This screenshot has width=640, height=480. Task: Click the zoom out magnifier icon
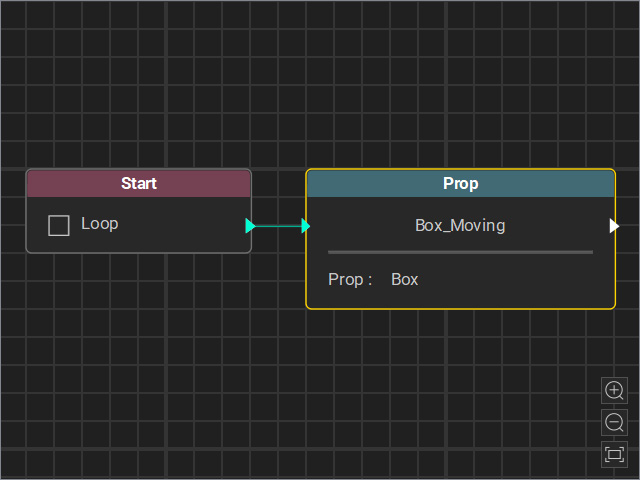(614, 422)
